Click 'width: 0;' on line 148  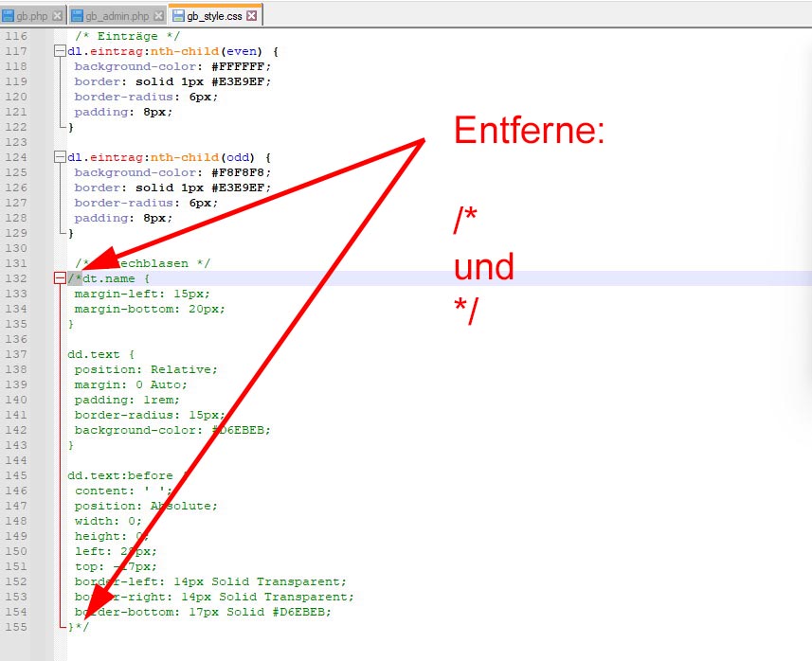tap(108, 521)
